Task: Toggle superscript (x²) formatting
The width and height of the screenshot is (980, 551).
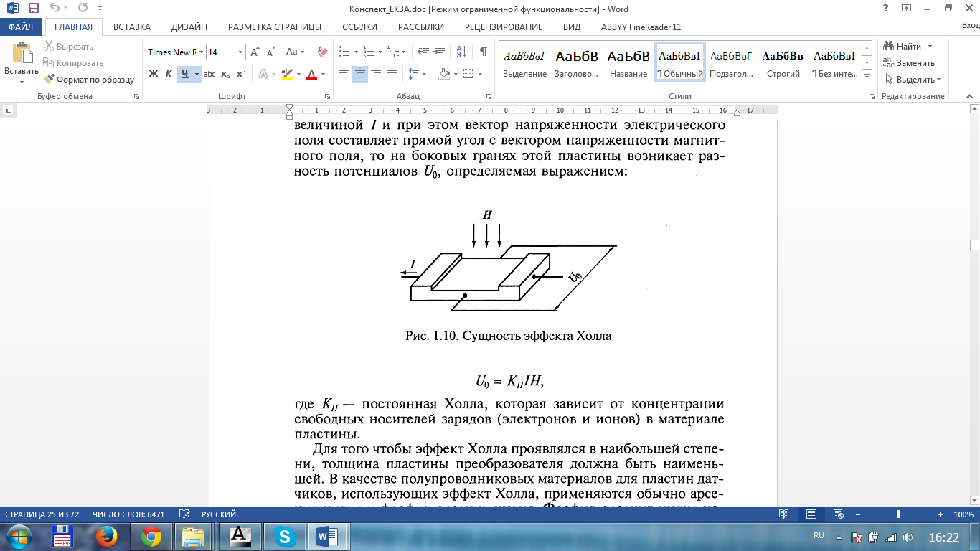Action: click(241, 74)
